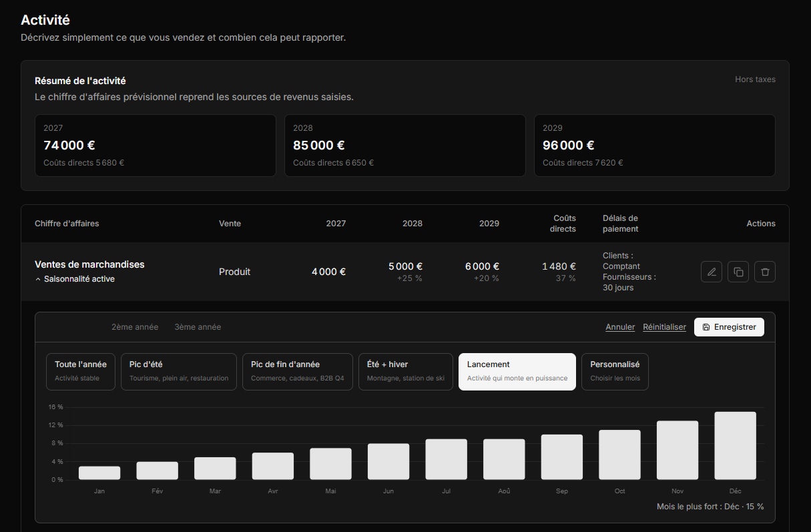Click the +20 % growth value

tap(486, 278)
